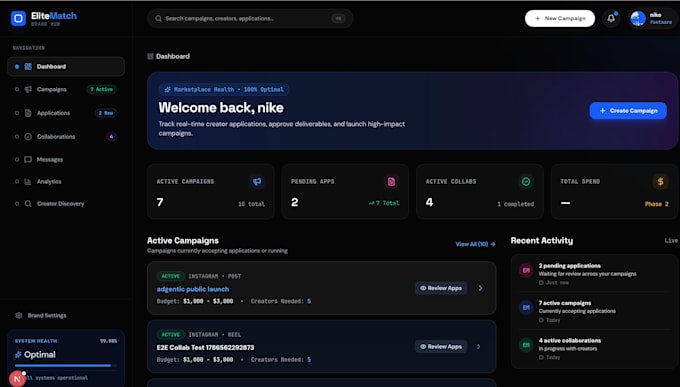Click the New Campaign button
Image resolution: width=680 pixels, height=387 pixels.
tap(560, 19)
